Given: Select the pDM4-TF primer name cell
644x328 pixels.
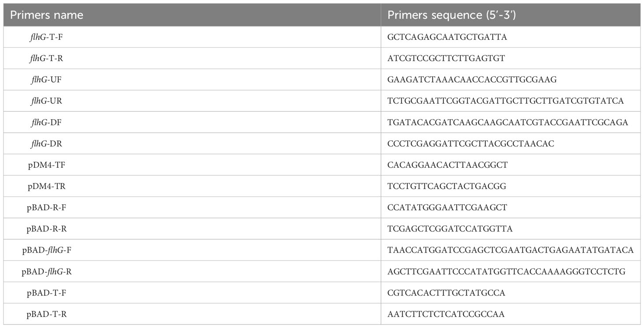Looking at the screenshot, I should (x=192, y=165).
